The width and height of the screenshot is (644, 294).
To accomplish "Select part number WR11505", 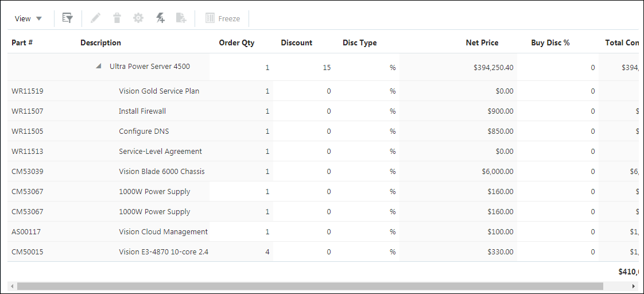I will coord(28,131).
